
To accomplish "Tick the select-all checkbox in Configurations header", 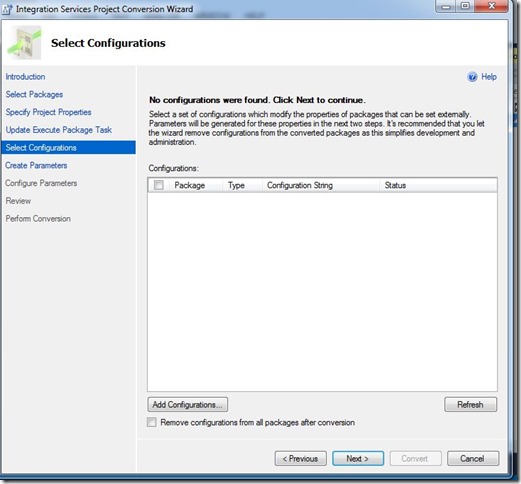I will (159, 185).
